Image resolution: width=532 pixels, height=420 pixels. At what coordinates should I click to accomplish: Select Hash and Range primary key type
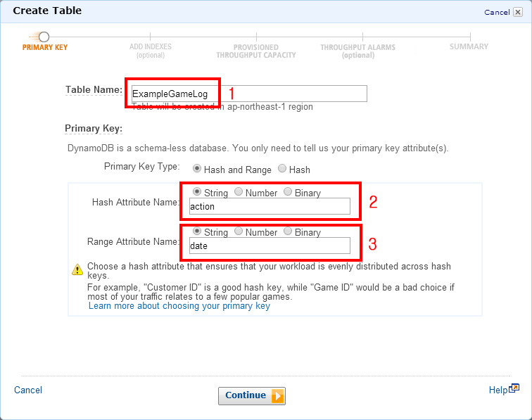(x=197, y=169)
